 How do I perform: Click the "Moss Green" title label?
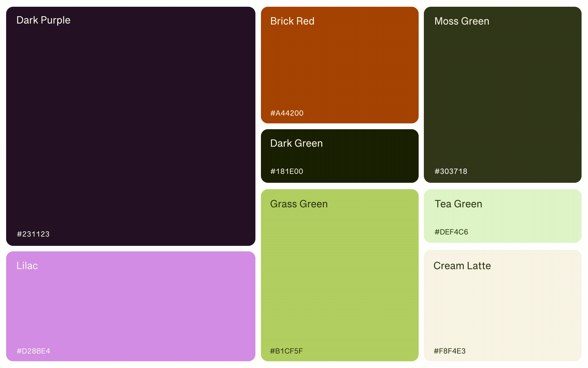(x=462, y=21)
